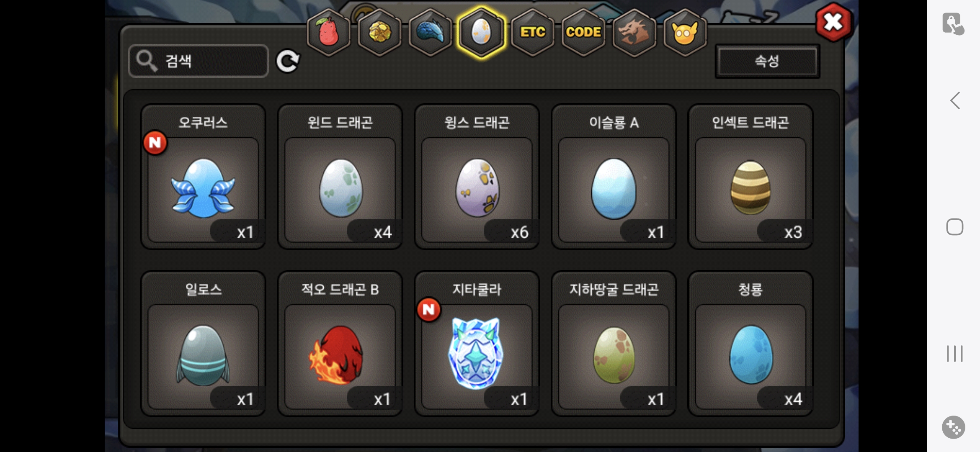Image resolution: width=980 pixels, height=452 pixels.
Task: Open the brown dragon head tab
Action: point(634,32)
